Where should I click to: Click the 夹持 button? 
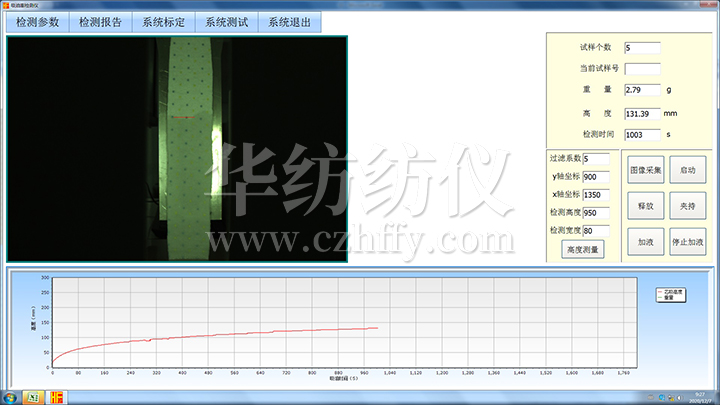(x=686, y=206)
